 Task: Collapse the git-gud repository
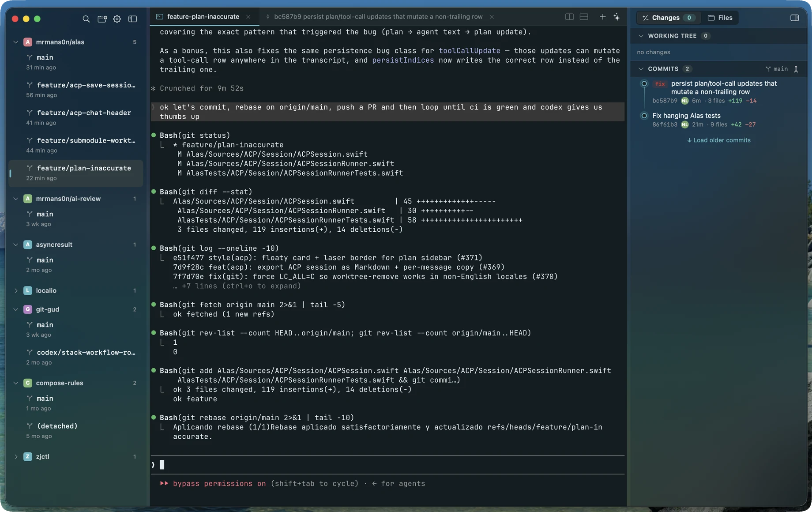(16, 309)
